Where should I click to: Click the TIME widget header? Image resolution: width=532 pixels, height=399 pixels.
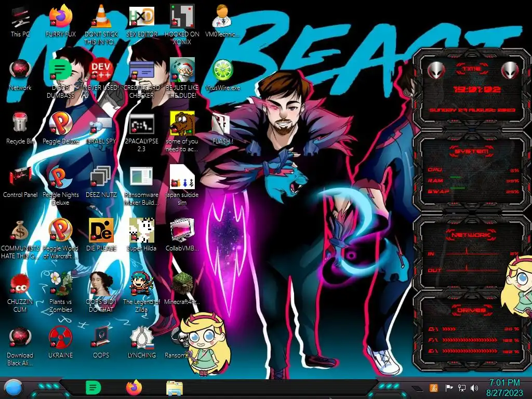click(x=472, y=69)
